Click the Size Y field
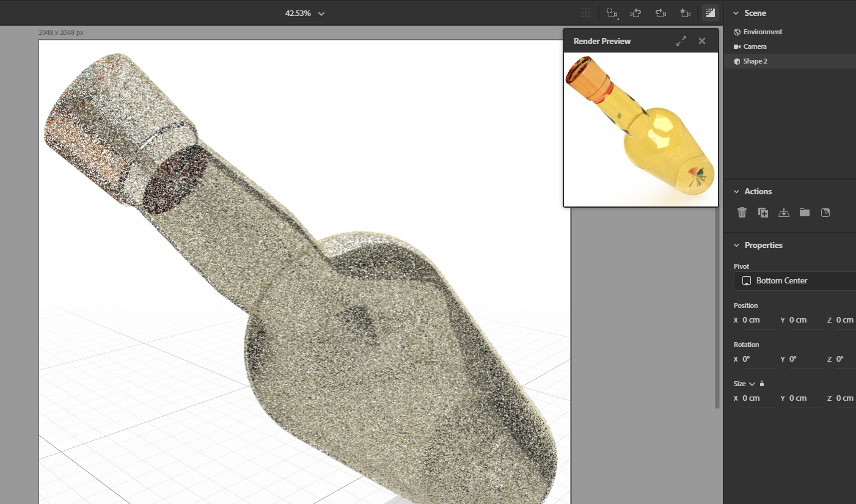This screenshot has width=856, height=504. [805, 398]
